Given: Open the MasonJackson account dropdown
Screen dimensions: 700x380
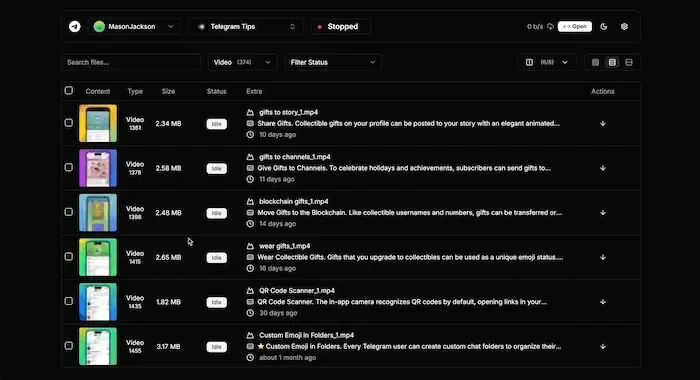Looking at the screenshot, I should (x=134, y=27).
